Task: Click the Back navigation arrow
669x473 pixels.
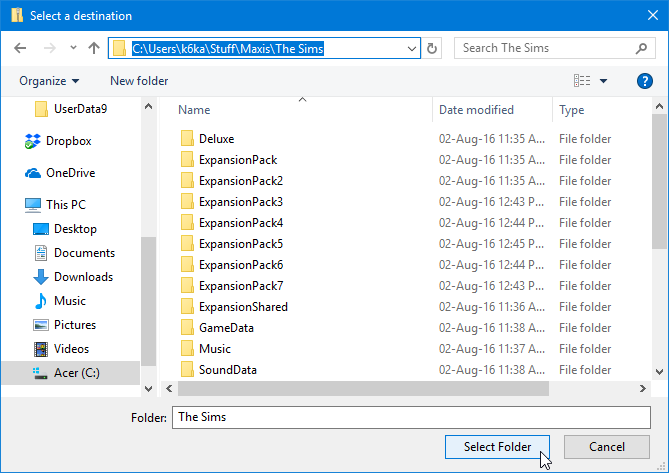Action: pos(20,47)
